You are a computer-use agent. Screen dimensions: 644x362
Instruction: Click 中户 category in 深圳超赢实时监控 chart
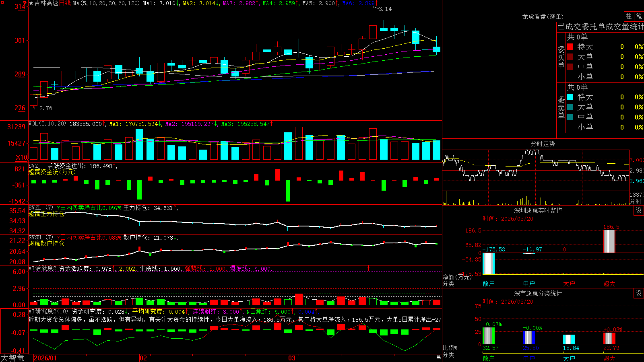click(x=529, y=284)
